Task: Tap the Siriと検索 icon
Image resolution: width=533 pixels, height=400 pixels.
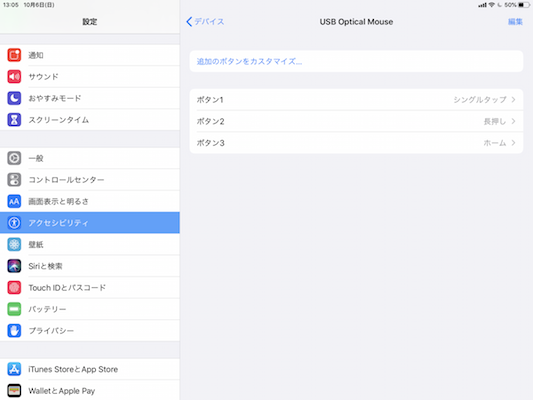Action: click(x=14, y=266)
